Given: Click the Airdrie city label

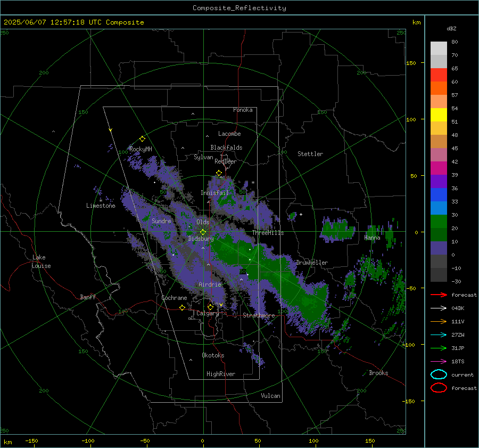Looking at the screenshot, I should coord(210,284).
